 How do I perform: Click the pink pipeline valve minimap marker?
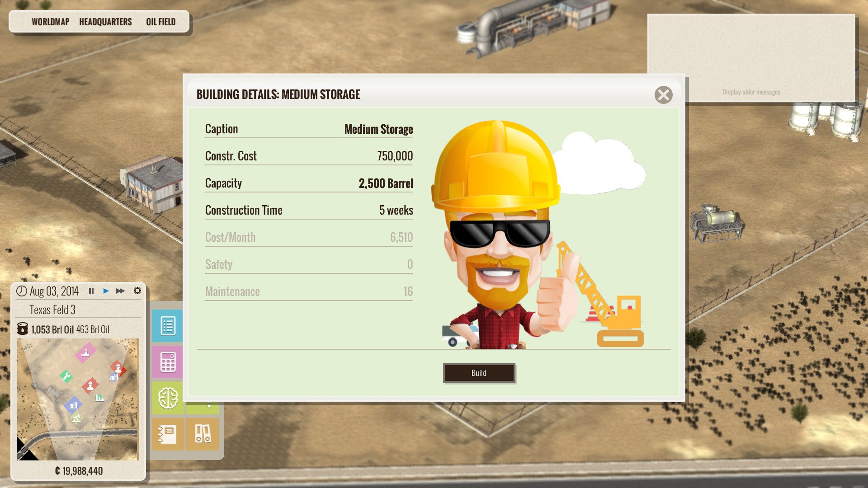(x=85, y=353)
